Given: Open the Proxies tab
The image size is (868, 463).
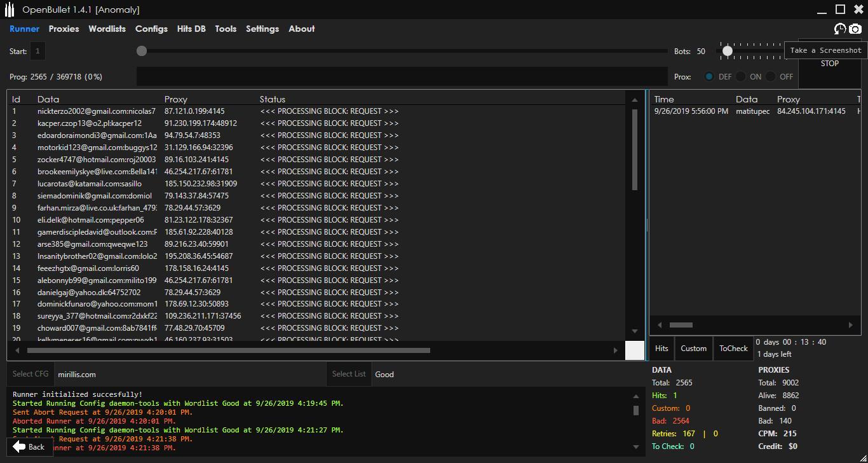Looking at the screenshot, I should click(x=64, y=29).
